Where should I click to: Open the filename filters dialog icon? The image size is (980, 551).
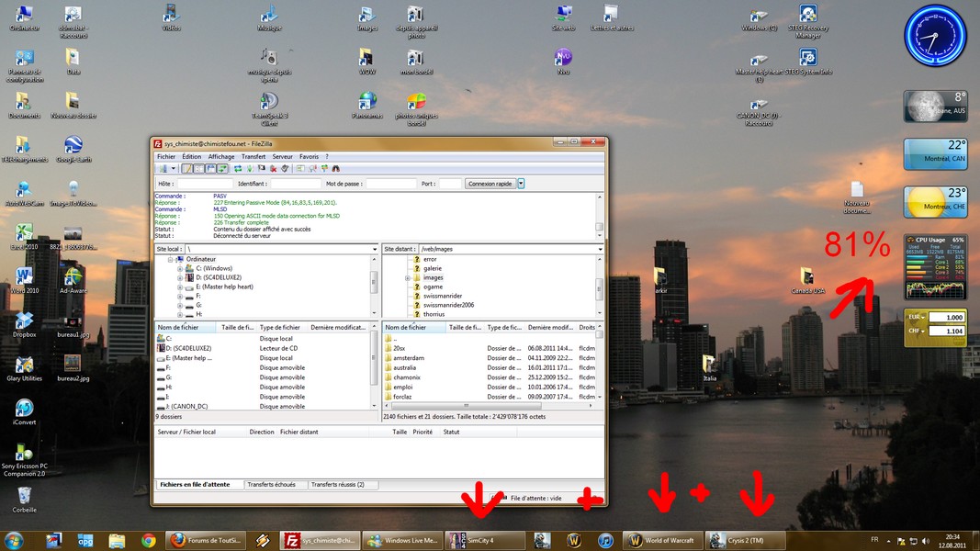[x=300, y=169]
